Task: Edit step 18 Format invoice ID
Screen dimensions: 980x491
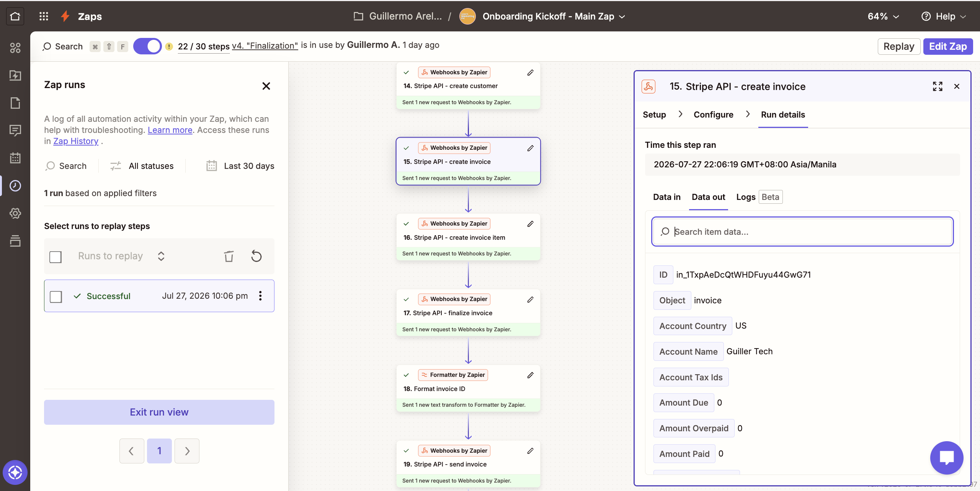Action: 530,375
